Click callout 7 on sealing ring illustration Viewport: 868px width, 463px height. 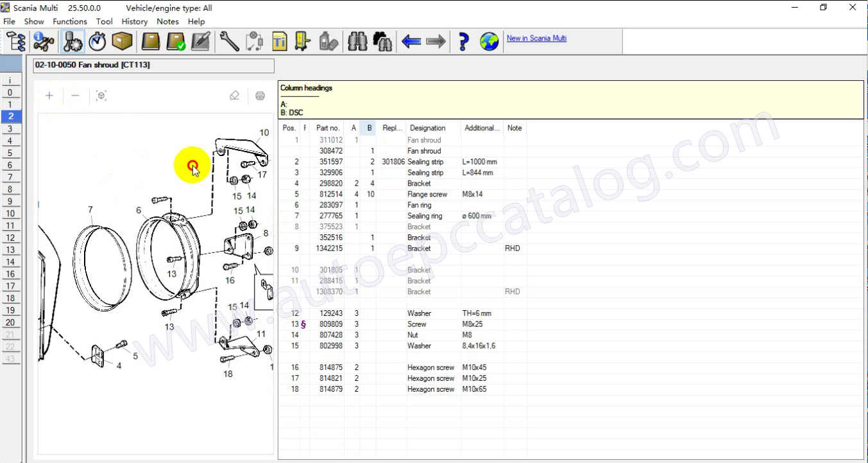(90, 209)
